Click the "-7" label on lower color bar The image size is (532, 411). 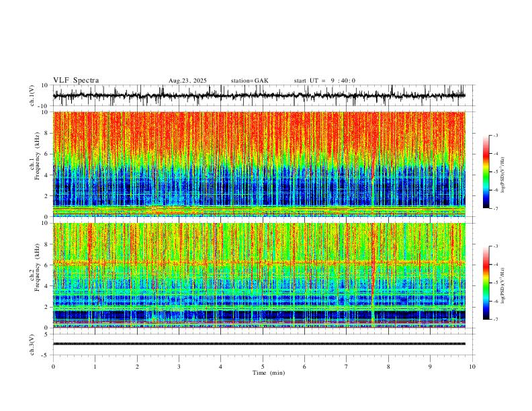[496, 320]
